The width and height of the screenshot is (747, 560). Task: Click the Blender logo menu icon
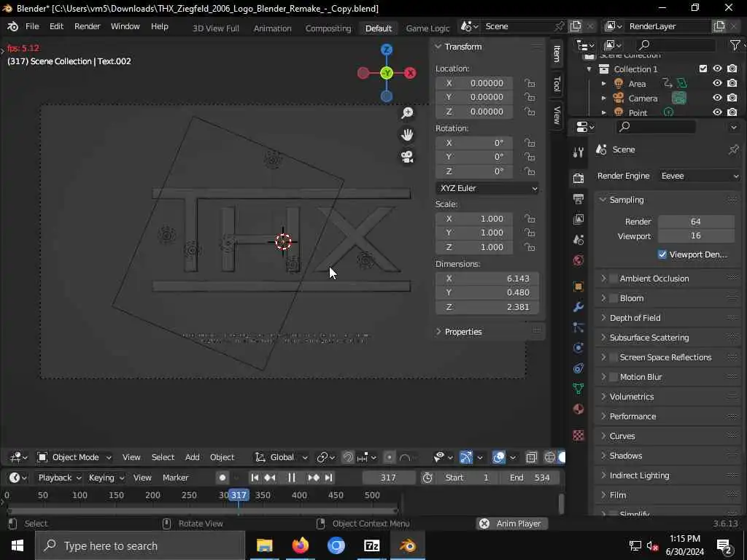13,26
